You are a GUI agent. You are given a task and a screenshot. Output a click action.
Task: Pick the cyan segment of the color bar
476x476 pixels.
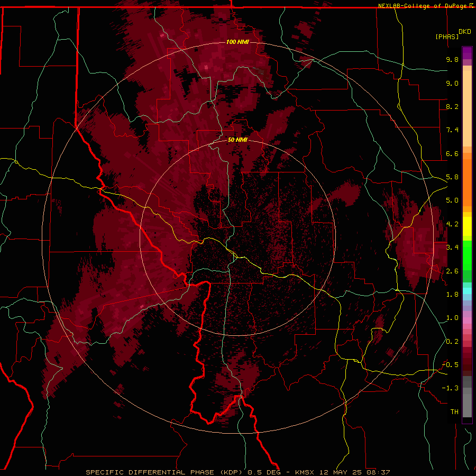[467, 291]
